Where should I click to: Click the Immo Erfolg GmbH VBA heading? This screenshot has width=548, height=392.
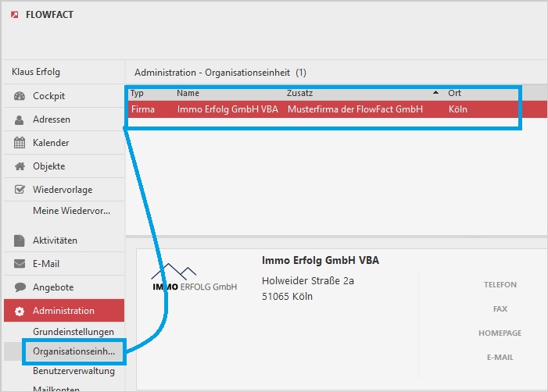click(321, 260)
